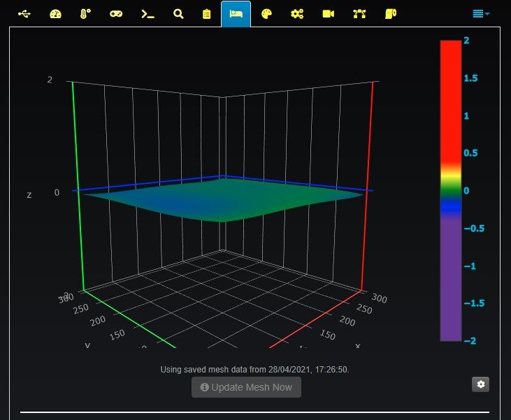Click the colorbar label 1.5
Viewport: 511px width, 420px height.
point(470,78)
